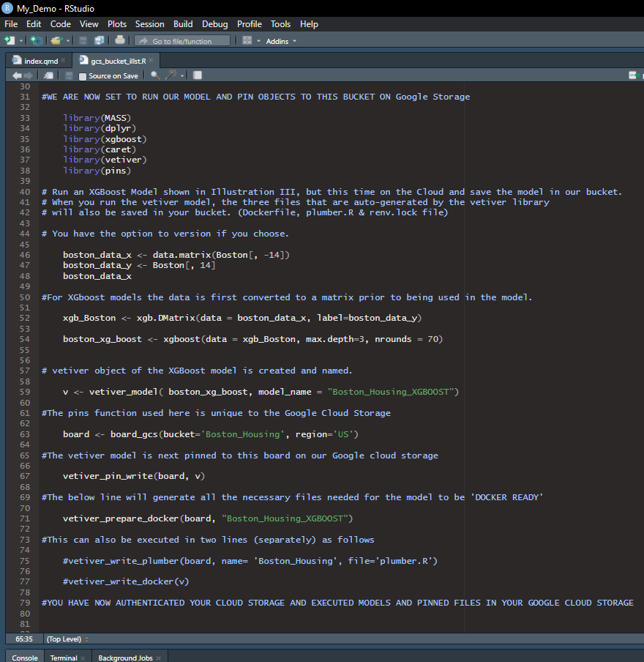Open the (Top Level) scope dropdown
Image resolution: width=644 pixels, height=662 pixels.
click(x=64, y=639)
